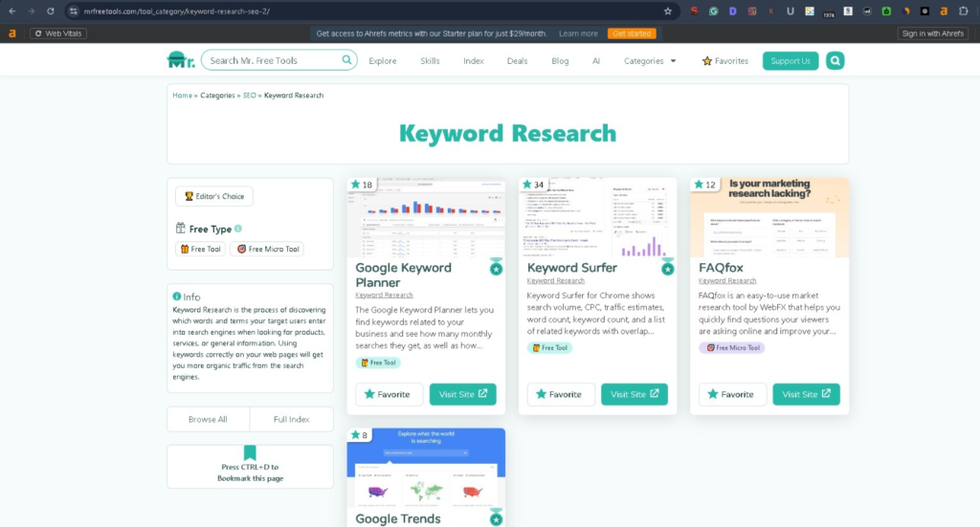The height and width of the screenshot is (527, 980).
Task: Open the FAQfox thumbnail image
Action: pos(769,217)
